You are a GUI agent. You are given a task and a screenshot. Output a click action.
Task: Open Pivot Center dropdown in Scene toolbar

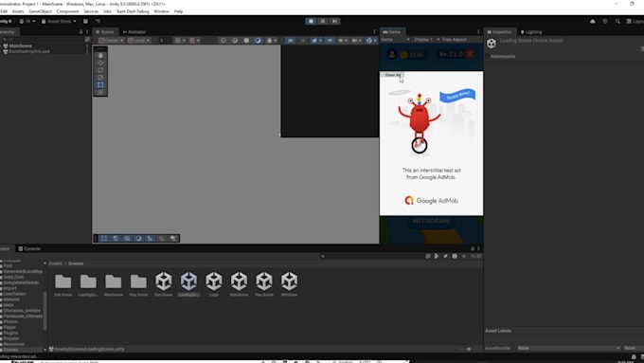pyautogui.click(x=111, y=41)
